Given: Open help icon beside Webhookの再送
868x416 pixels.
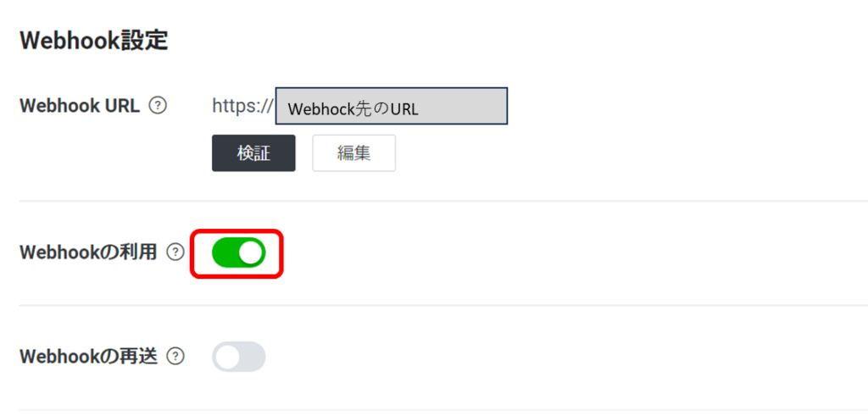Looking at the screenshot, I should point(175,357).
